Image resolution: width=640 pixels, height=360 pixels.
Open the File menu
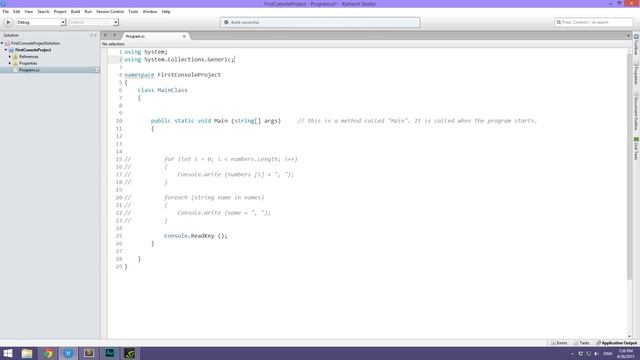(x=6, y=12)
